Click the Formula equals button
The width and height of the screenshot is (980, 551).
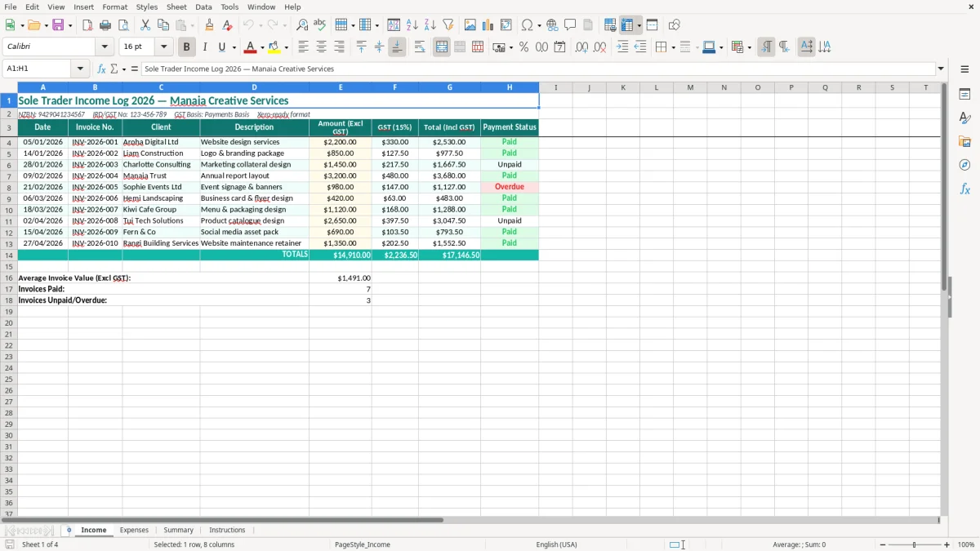click(135, 69)
